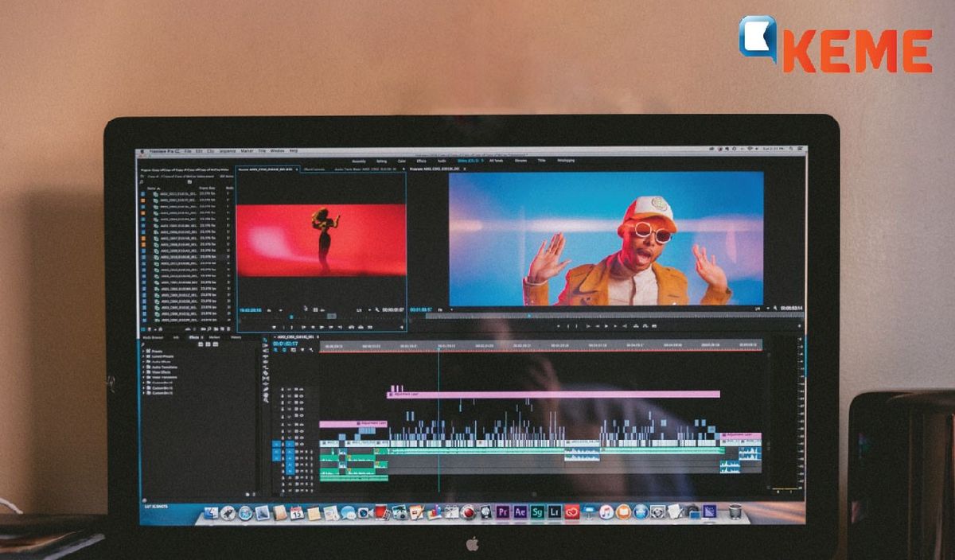
Task: Solo the A1 audio track
Action: coord(306,452)
